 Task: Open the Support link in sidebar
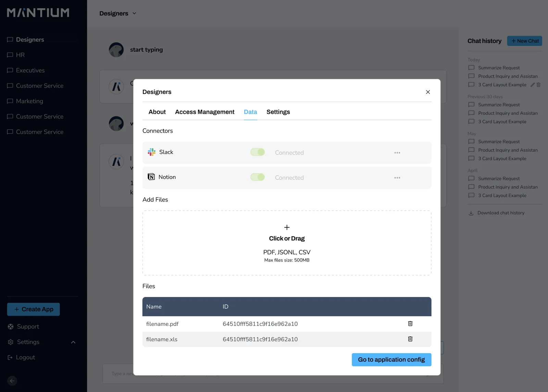(x=28, y=327)
